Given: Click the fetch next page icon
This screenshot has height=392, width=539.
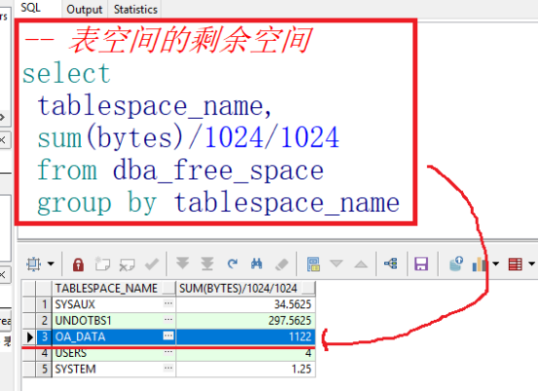Looking at the screenshot, I should coord(183,264).
